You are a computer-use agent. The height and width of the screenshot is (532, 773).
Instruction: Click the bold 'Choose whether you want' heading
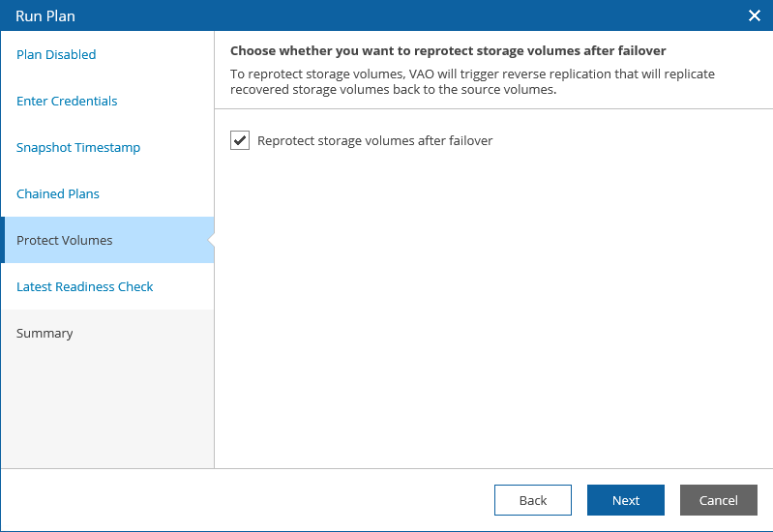click(448, 50)
